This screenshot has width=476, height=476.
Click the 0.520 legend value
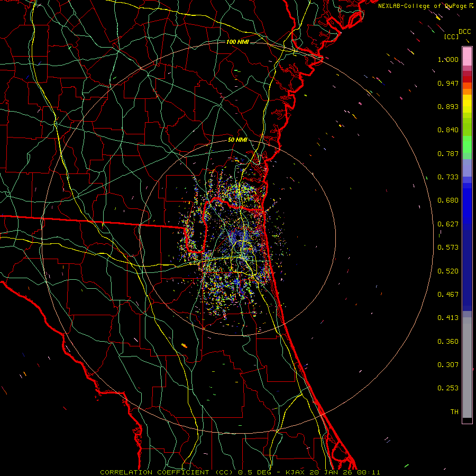tap(448, 271)
